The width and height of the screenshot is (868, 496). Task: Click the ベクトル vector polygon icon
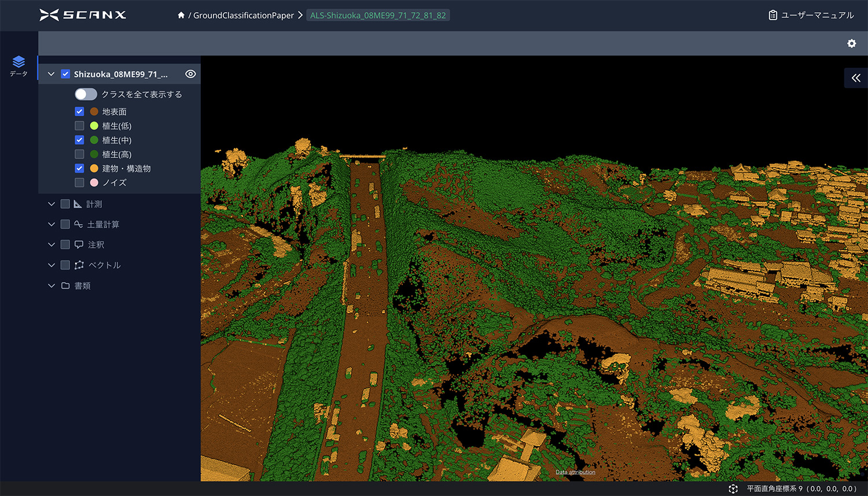(79, 265)
